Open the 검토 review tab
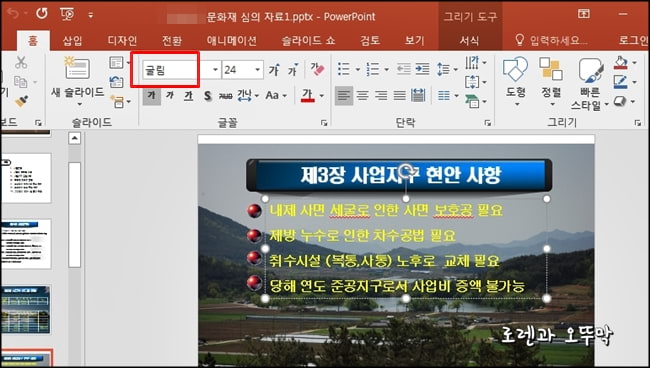650x368 pixels. [x=370, y=41]
